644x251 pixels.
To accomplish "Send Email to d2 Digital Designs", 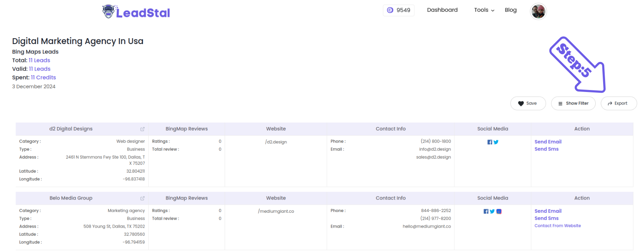I will click(x=548, y=142).
